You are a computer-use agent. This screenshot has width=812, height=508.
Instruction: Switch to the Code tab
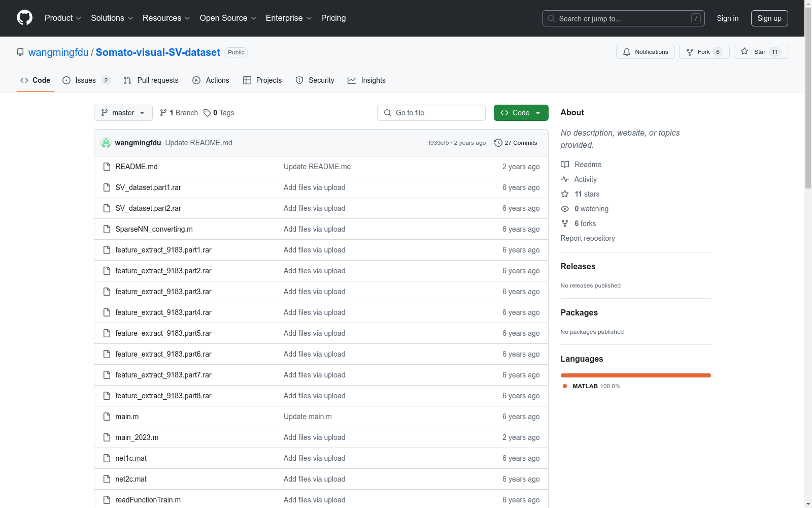[36, 80]
